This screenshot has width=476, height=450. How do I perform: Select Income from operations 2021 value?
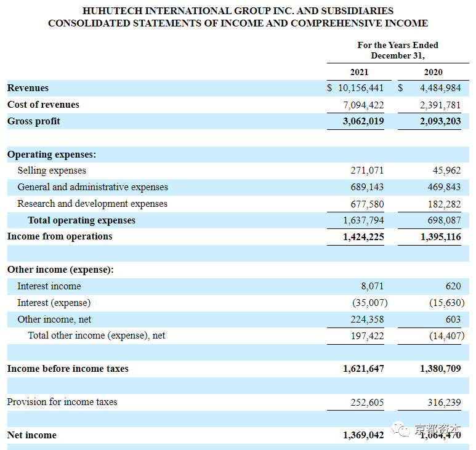click(x=363, y=237)
